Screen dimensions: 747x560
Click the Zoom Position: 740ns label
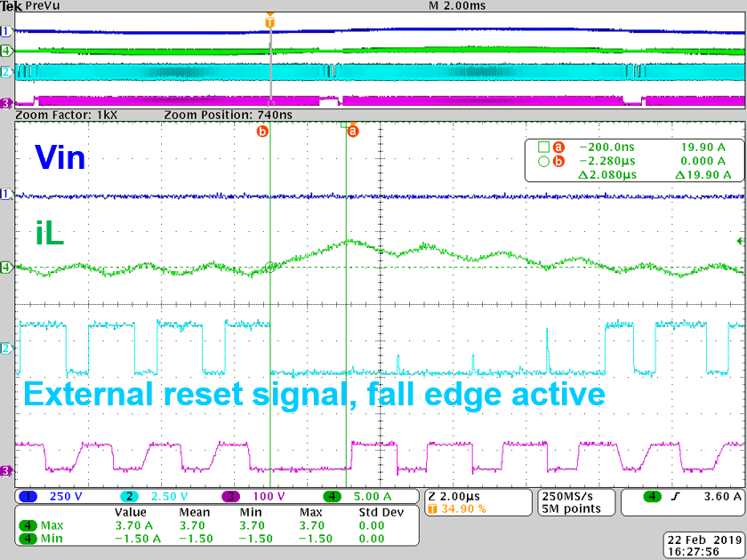click(x=229, y=115)
